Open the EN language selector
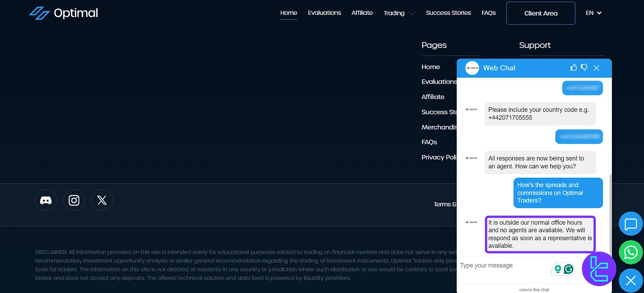The height and width of the screenshot is (293, 644). coord(593,13)
